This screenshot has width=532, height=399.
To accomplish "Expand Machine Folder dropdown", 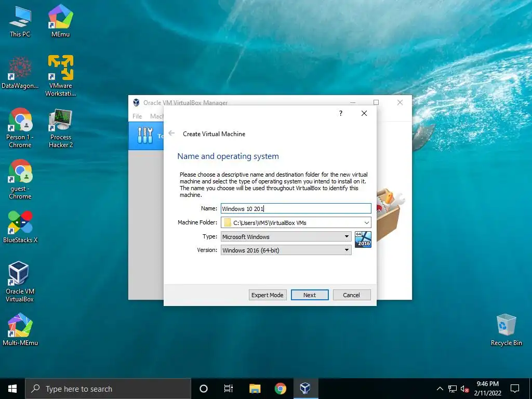I will 366,222.
